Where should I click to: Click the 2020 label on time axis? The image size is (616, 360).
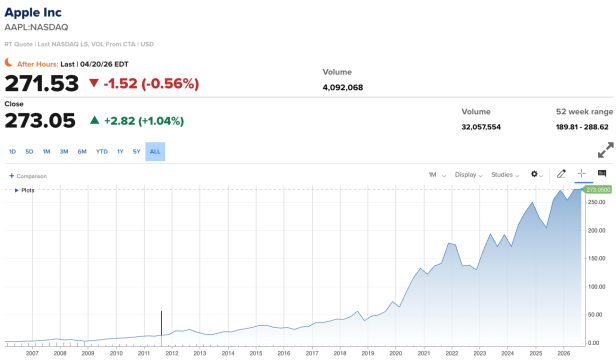coord(396,353)
